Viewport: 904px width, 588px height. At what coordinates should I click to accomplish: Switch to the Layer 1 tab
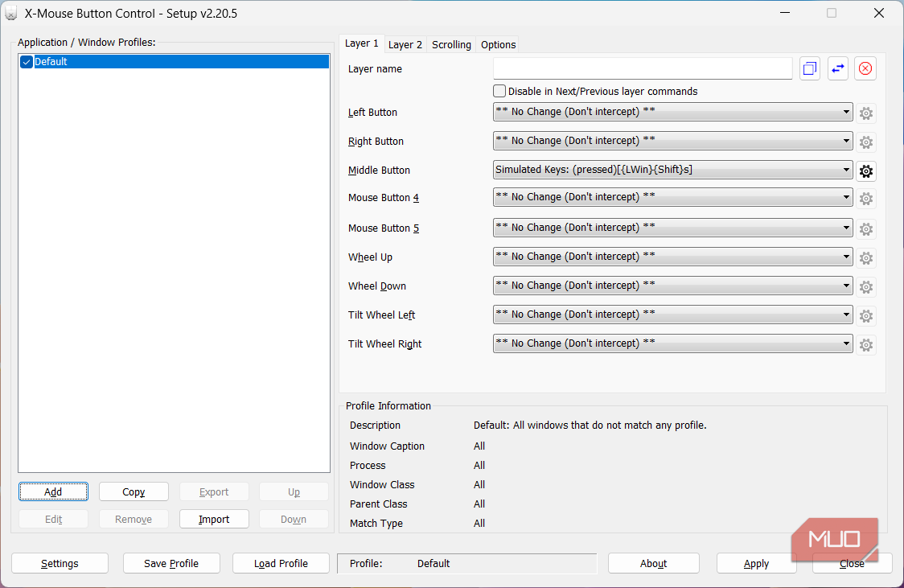(361, 43)
